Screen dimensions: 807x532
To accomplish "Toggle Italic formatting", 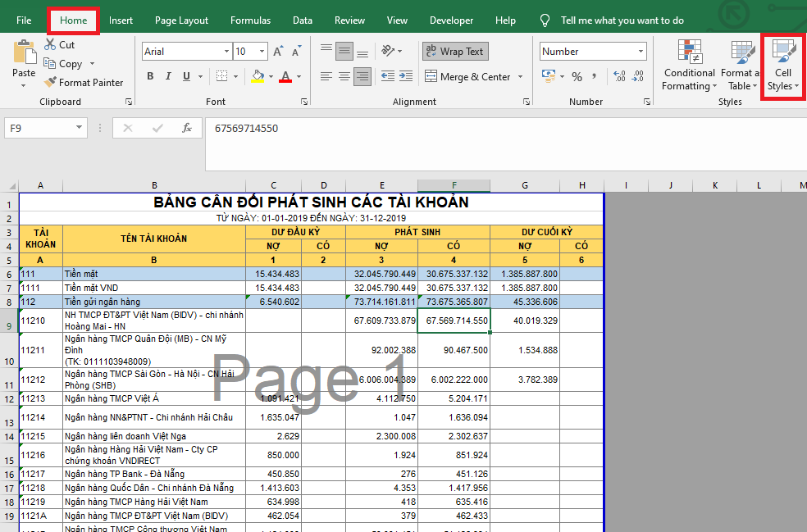I will tap(168, 77).
